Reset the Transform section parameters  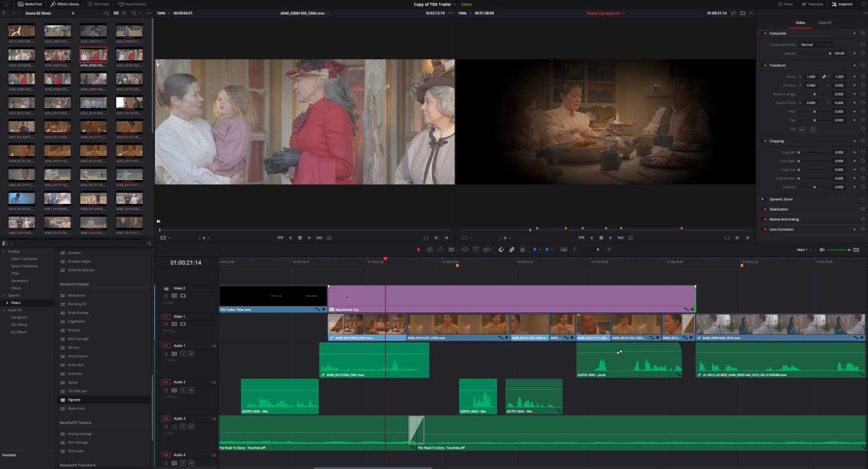(x=863, y=65)
